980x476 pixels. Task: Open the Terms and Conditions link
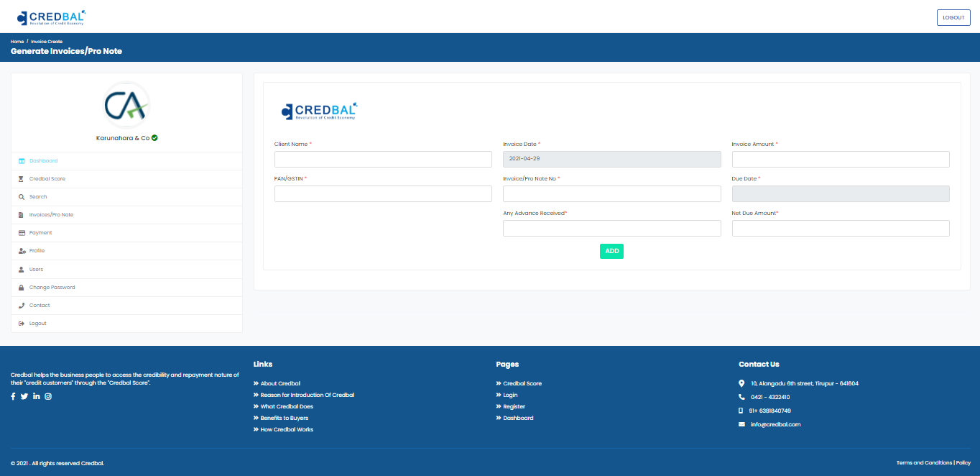(924, 463)
